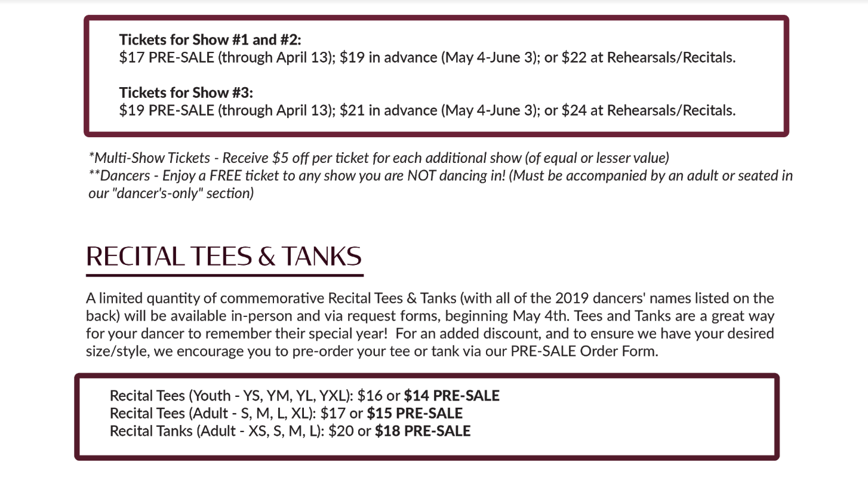The height and width of the screenshot is (493, 868).
Task: Click the "Tickets for Show #1 and #2:" heading
Action: click(x=210, y=40)
